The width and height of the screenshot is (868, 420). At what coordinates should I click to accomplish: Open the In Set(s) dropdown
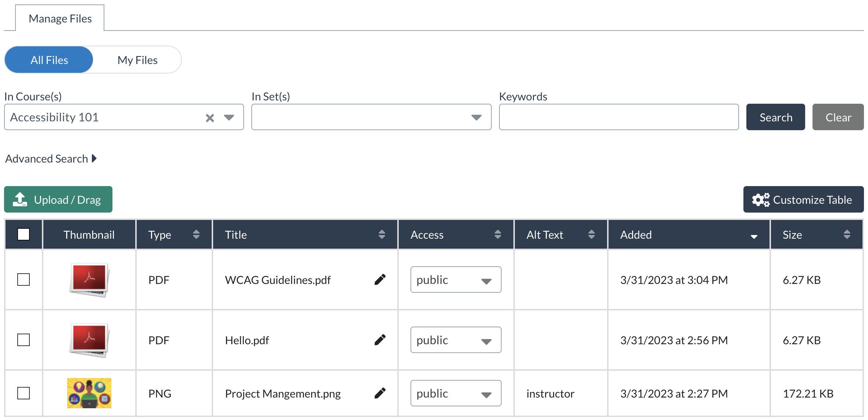pyautogui.click(x=371, y=117)
